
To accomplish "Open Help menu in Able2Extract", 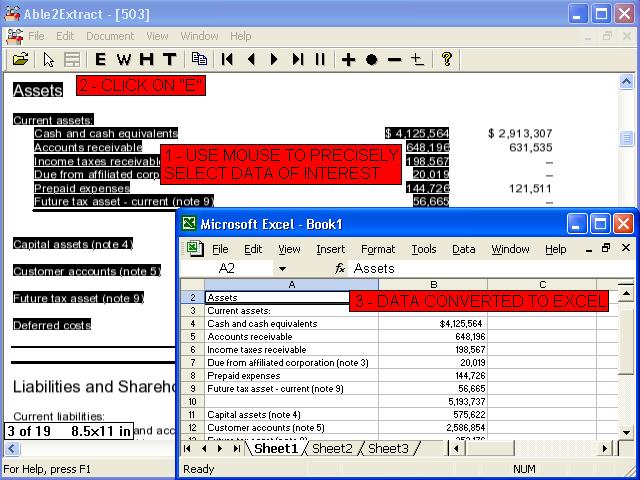I will click(240, 36).
